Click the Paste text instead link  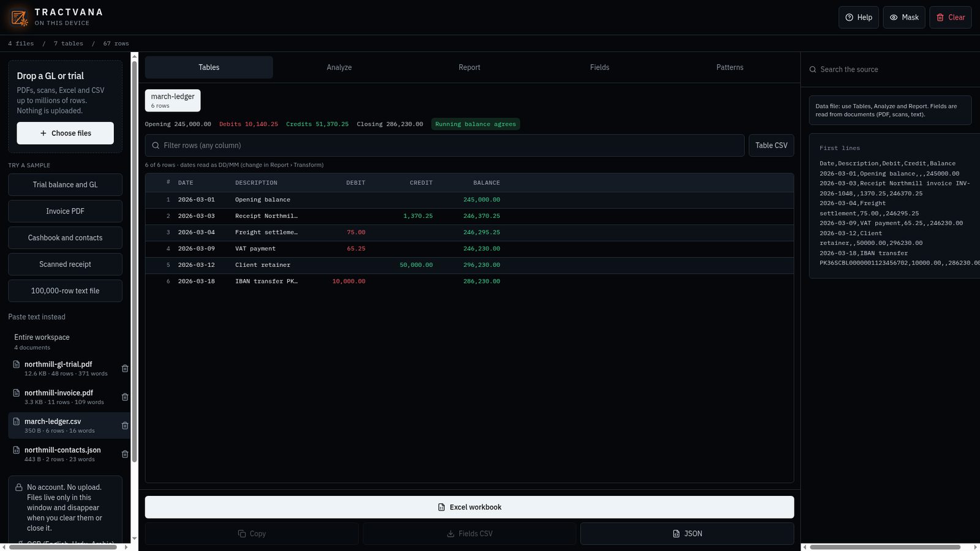click(x=37, y=317)
